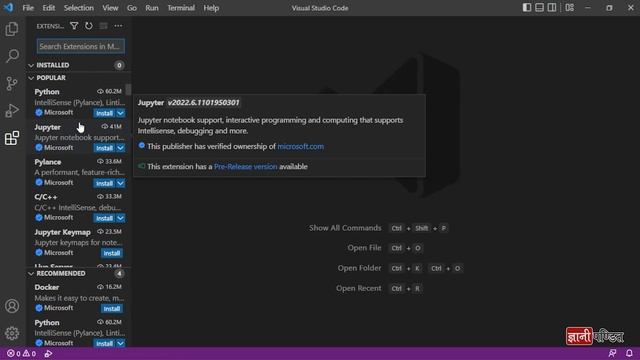Select the Pylance extension title
The height and width of the screenshot is (360, 640).
click(48, 162)
